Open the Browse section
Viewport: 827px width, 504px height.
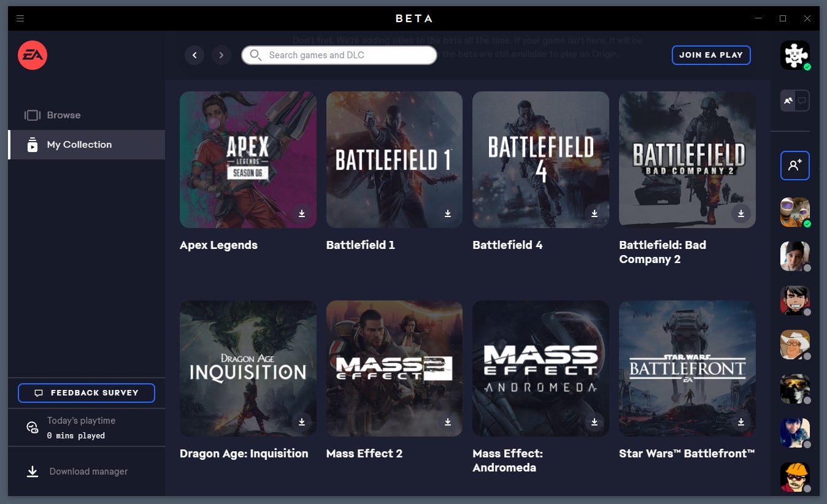coord(63,115)
